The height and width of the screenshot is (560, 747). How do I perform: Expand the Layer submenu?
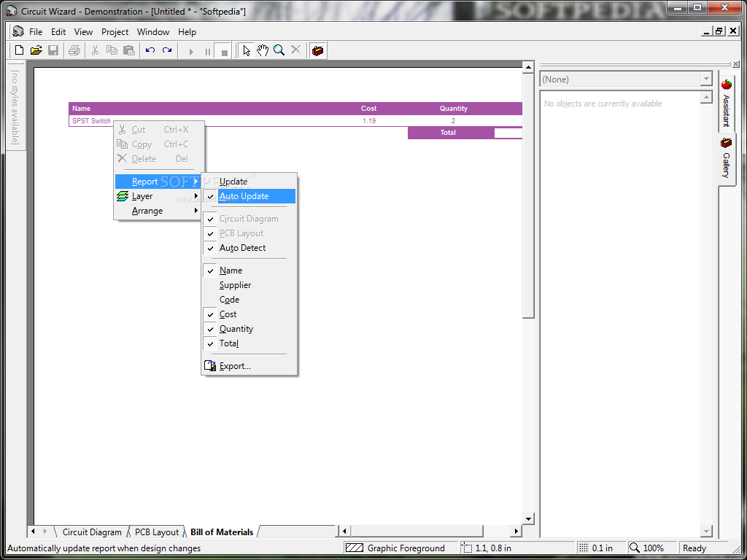(x=158, y=196)
